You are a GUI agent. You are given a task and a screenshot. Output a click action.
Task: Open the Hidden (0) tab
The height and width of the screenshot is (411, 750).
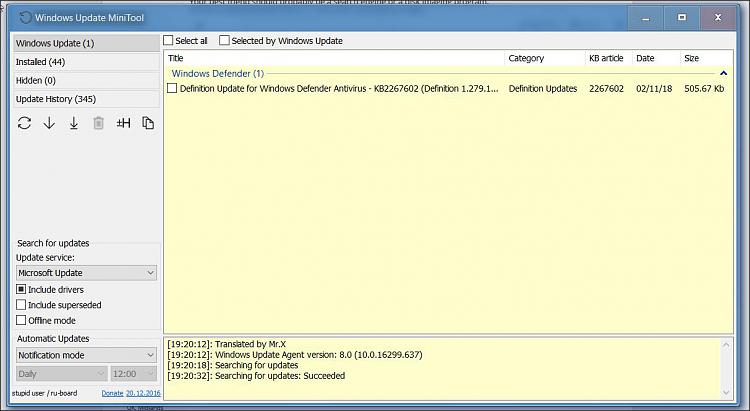86,80
